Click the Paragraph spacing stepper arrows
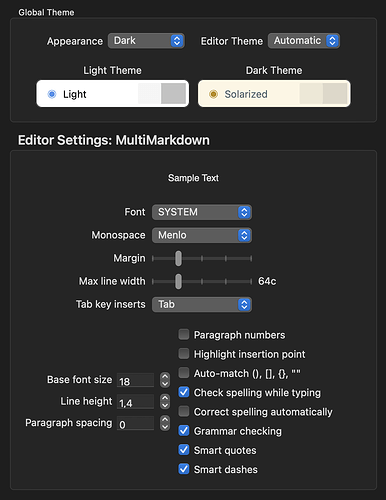Viewport: 386px width, 500px height. (165, 423)
